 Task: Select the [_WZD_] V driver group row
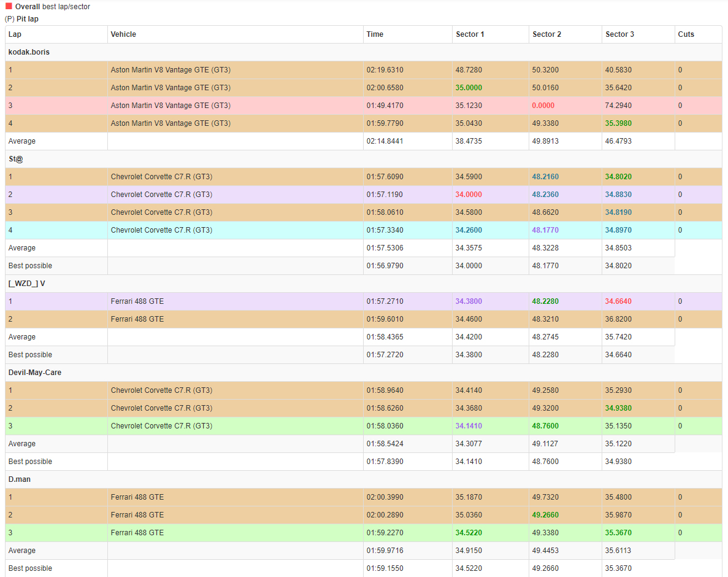[364, 284]
